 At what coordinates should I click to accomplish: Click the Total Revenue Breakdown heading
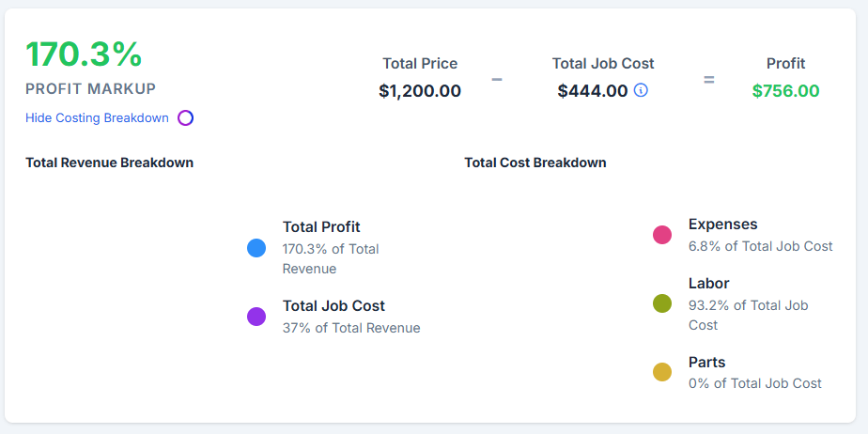(x=109, y=163)
